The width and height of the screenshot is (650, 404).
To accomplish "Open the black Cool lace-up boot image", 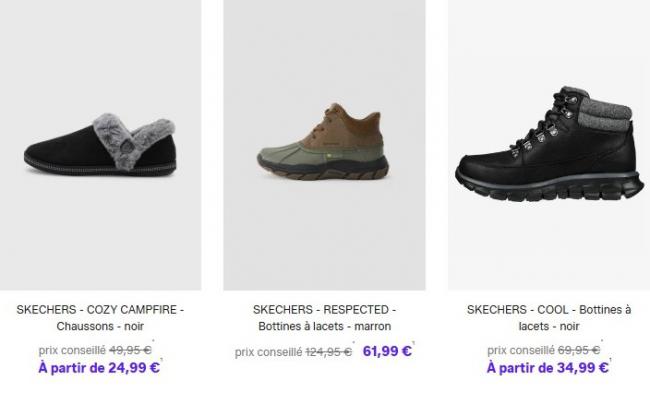I will 549,145.
